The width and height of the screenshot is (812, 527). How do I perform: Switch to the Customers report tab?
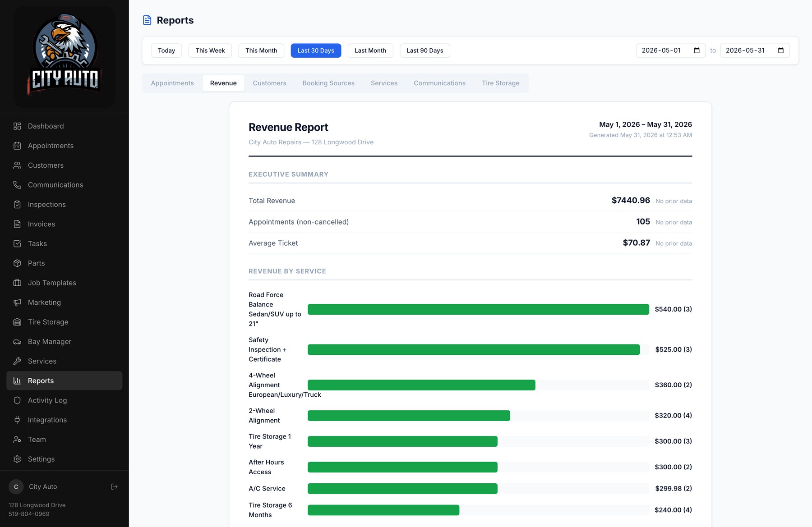click(269, 83)
